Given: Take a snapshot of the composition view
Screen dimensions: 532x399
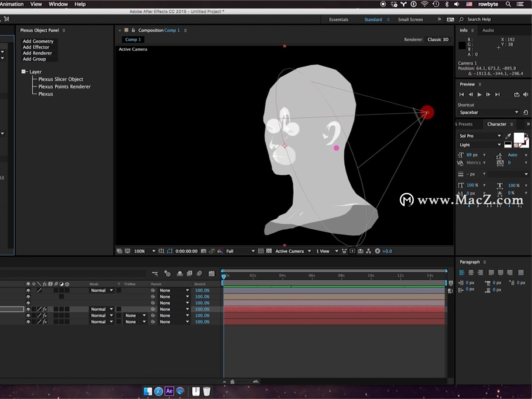Looking at the screenshot, I should coord(203,251).
